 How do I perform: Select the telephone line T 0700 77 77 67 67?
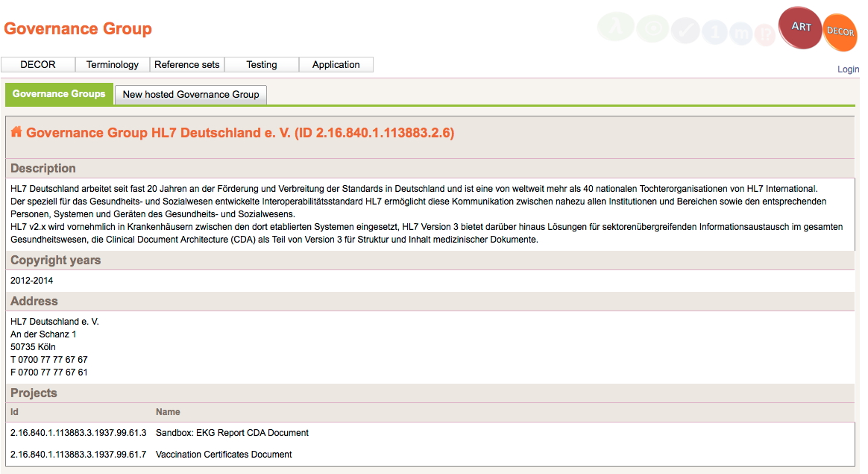[x=48, y=360]
